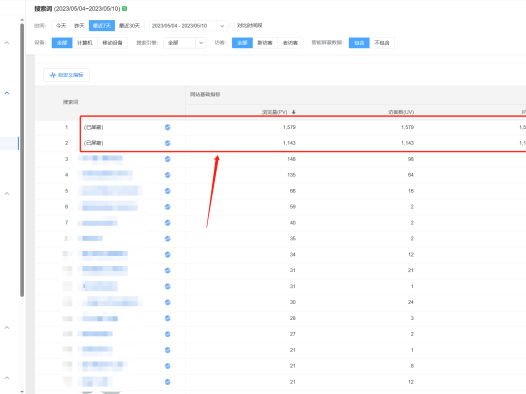This screenshot has height=394, width=526.
Task: Click the sort arrow next to 浏览量(PV)
Action: (294, 112)
